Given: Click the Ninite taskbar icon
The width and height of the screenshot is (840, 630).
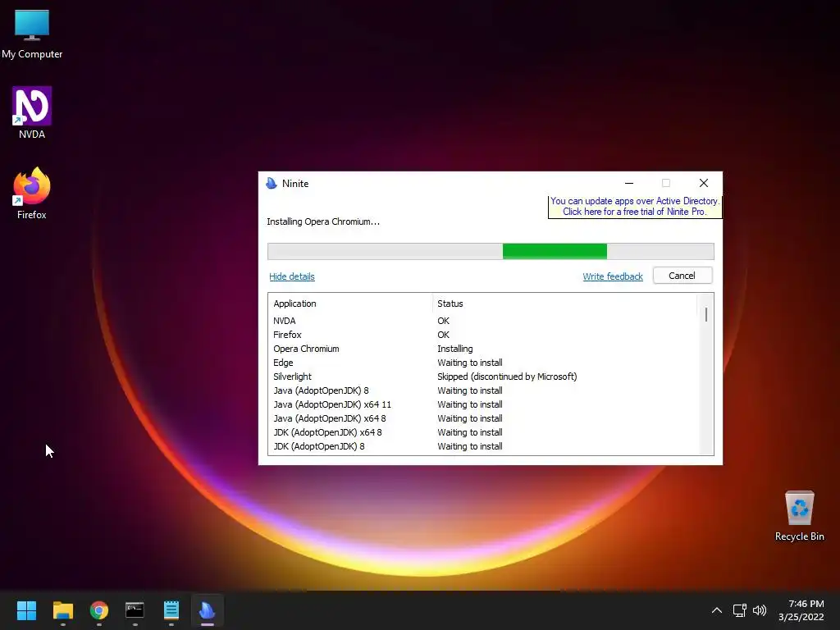Looking at the screenshot, I should click(x=208, y=610).
